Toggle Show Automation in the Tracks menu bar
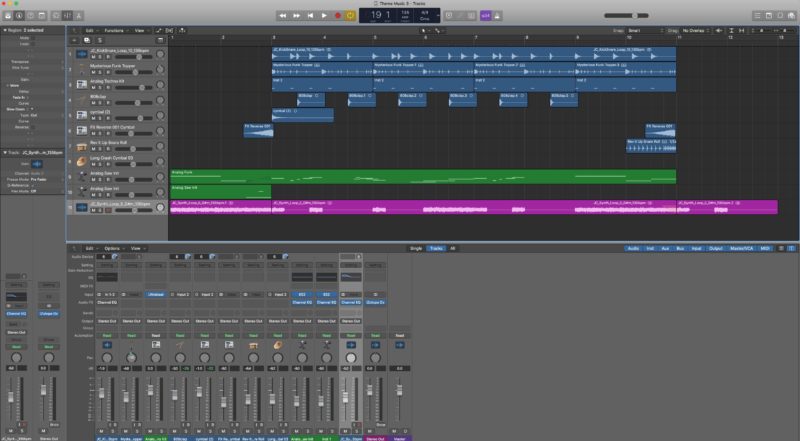Image resolution: width=800 pixels, height=441 pixels. tap(159, 31)
